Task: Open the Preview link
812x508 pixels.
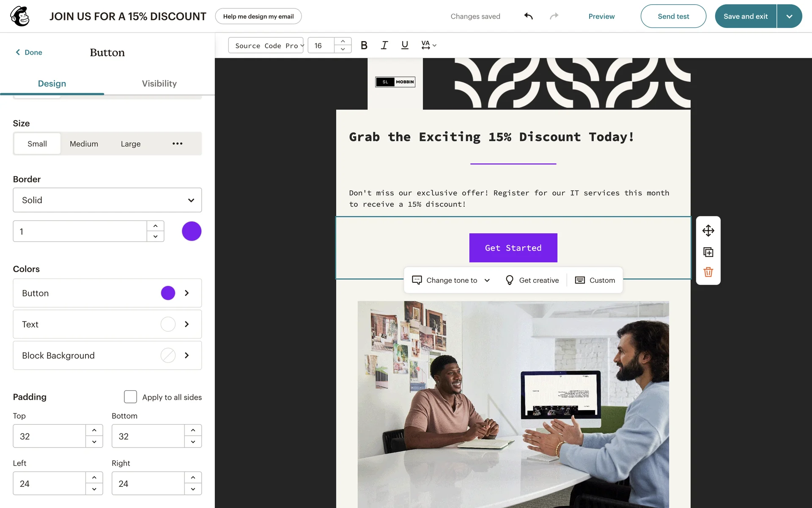Action: click(601, 16)
